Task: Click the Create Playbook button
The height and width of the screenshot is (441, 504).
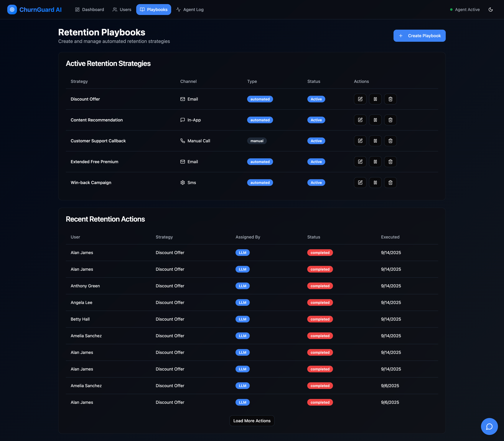Action: click(x=419, y=36)
